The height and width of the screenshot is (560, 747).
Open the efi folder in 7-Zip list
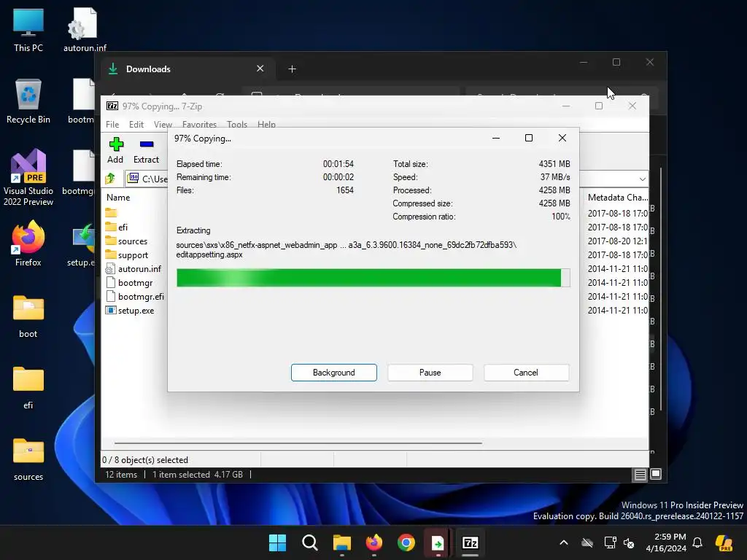point(116,227)
